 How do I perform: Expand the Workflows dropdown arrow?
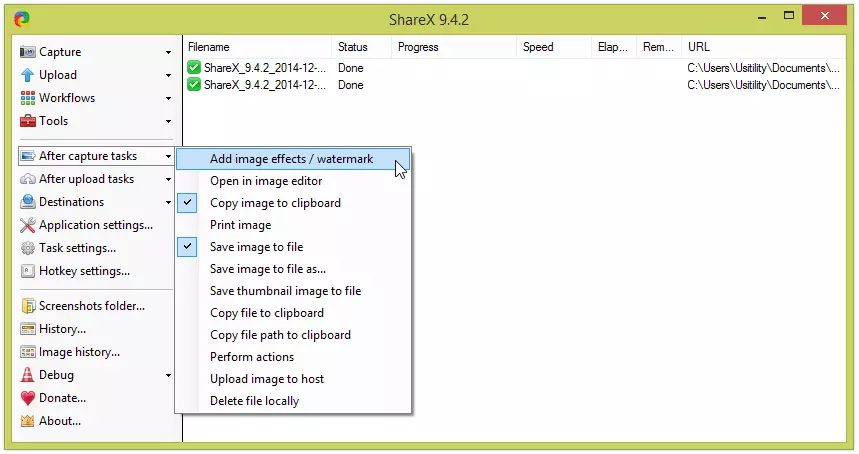(x=168, y=99)
